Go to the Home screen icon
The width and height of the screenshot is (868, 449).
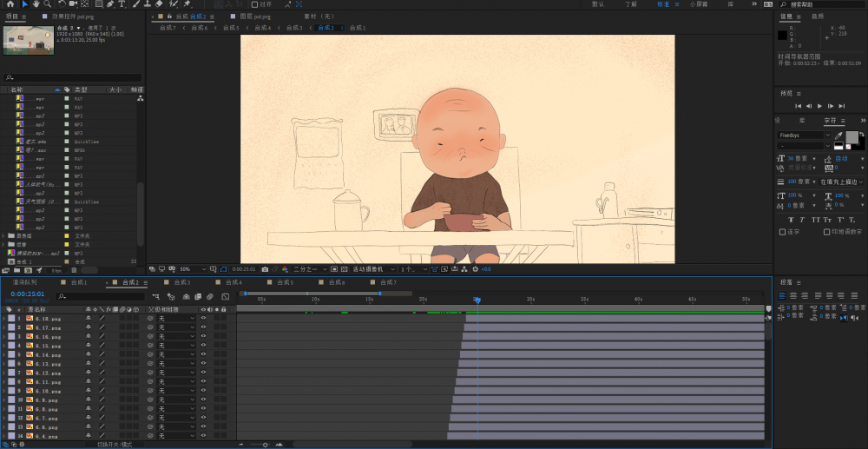point(10,3)
